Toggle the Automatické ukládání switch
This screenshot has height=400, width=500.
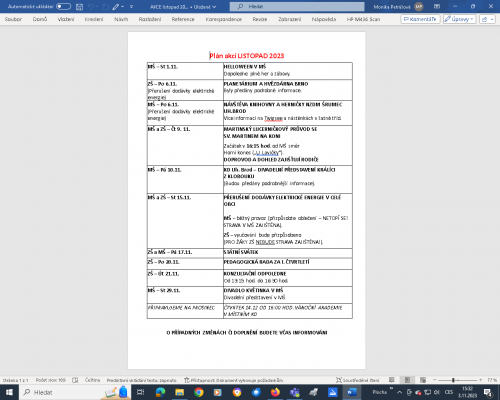63,6
